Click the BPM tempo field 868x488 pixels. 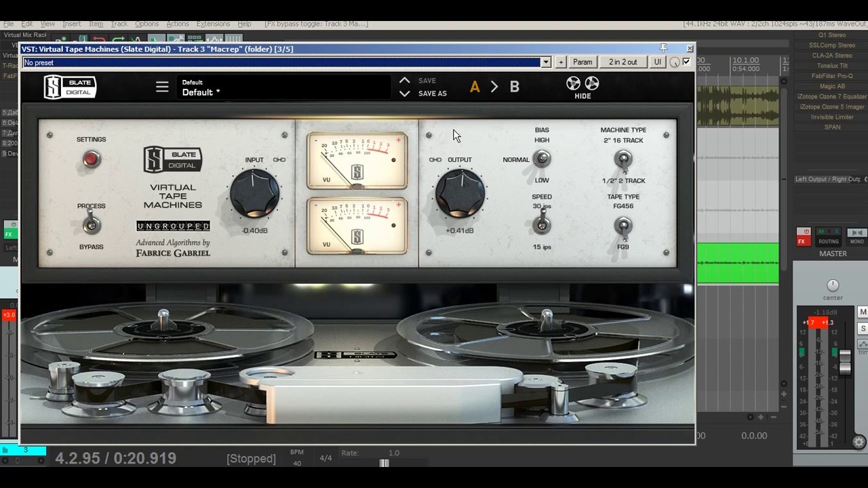pos(297,457)
